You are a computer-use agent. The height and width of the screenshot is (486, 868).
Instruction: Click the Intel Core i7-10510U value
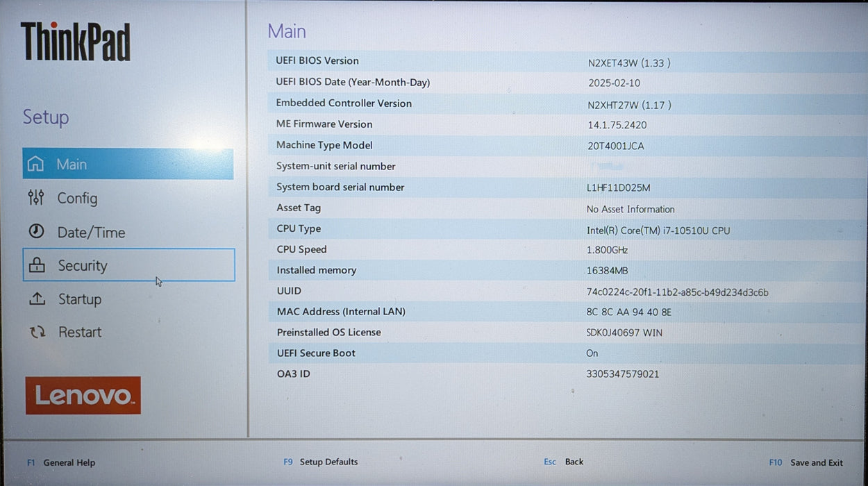pyautogui.click(x=658, y=231)
